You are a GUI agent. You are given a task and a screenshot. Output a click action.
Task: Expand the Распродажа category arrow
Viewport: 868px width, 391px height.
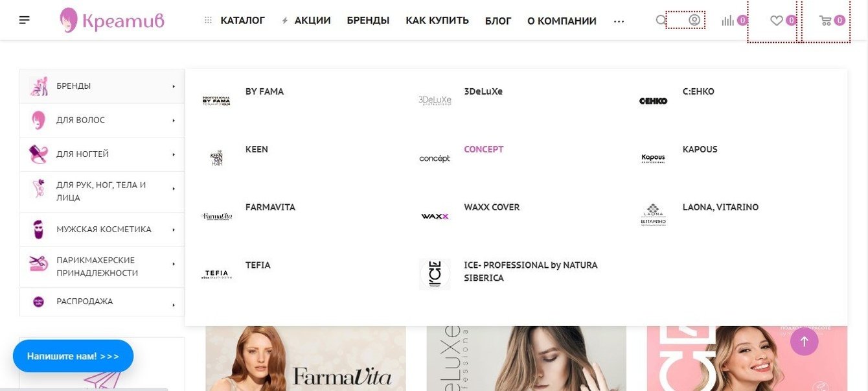point(174,304)
